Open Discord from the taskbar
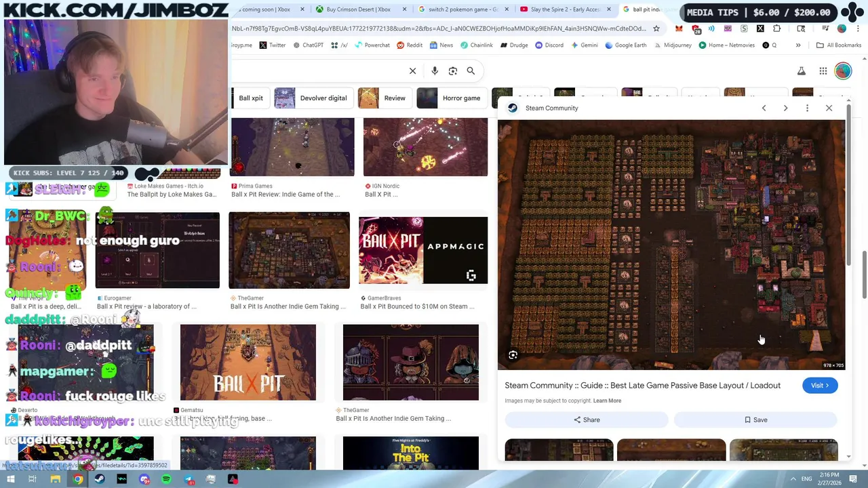This screenshot has width=868, height=488. coord(144,479)
